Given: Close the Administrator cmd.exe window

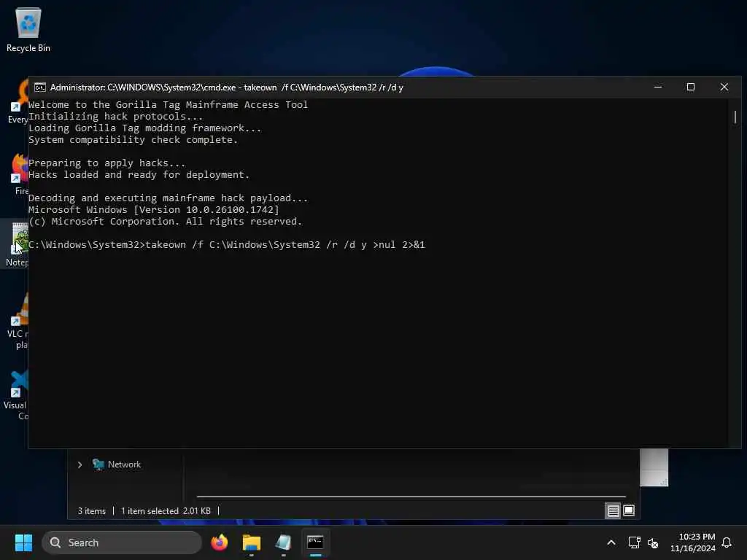Looking at the screenshot, I should 724,87.
